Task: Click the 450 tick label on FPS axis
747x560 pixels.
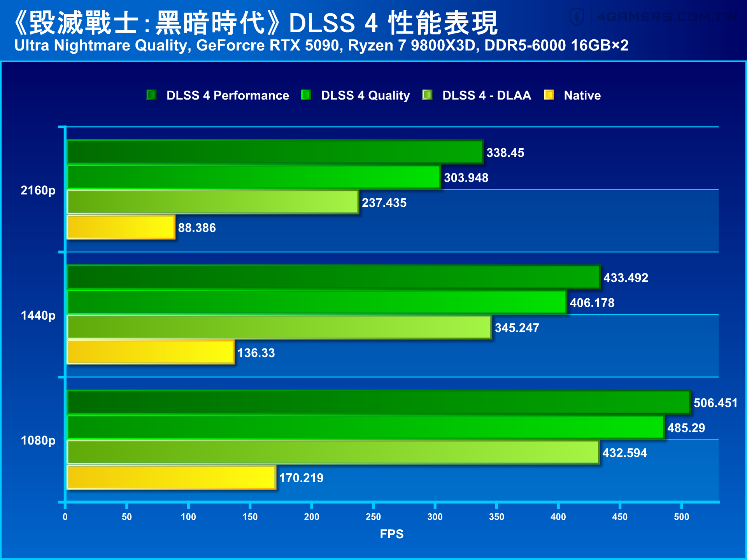Action: click(620, 517)
